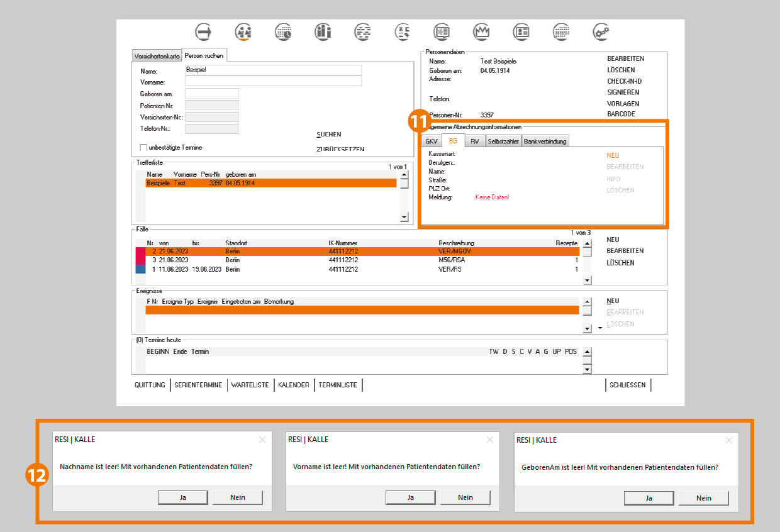780x532 pixels.
Task: Click the SUCHEN button
Action: (x=329, y=135)
